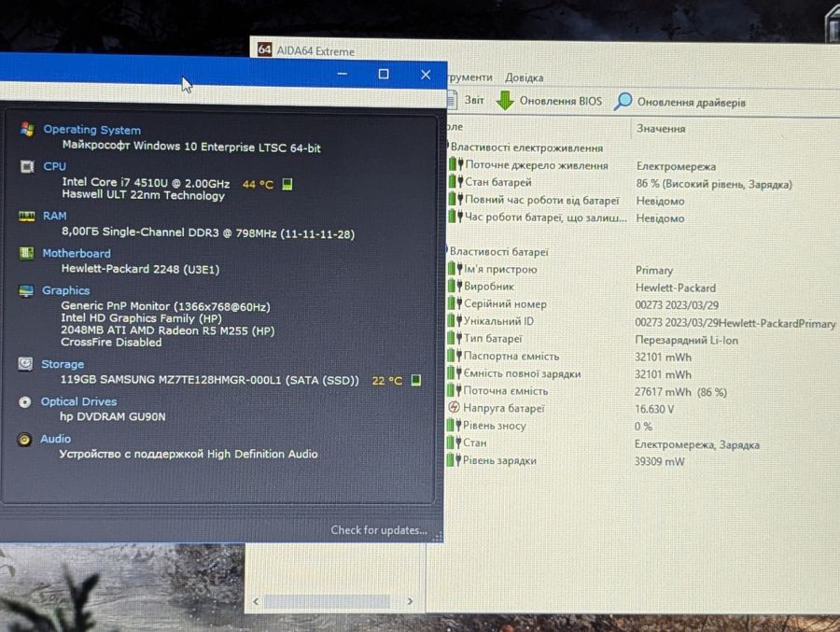Open the Довідка menu in AIDA64

pyautogui.click(x=524, y=77)
